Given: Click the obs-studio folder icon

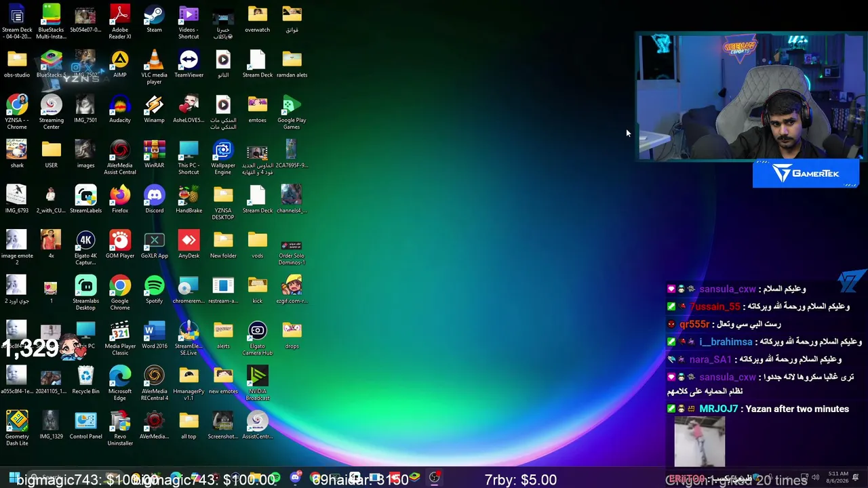Looking at the screenshot, I should [x=17, y=64].
